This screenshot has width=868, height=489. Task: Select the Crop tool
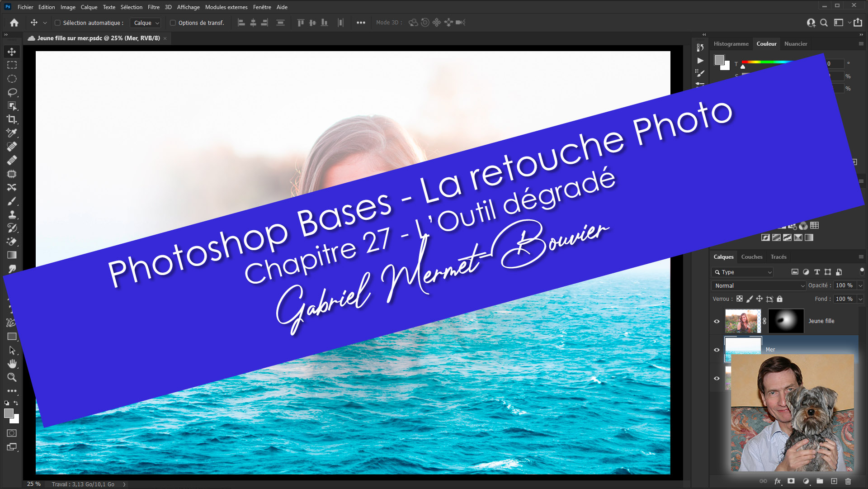(x=12, y=119)
